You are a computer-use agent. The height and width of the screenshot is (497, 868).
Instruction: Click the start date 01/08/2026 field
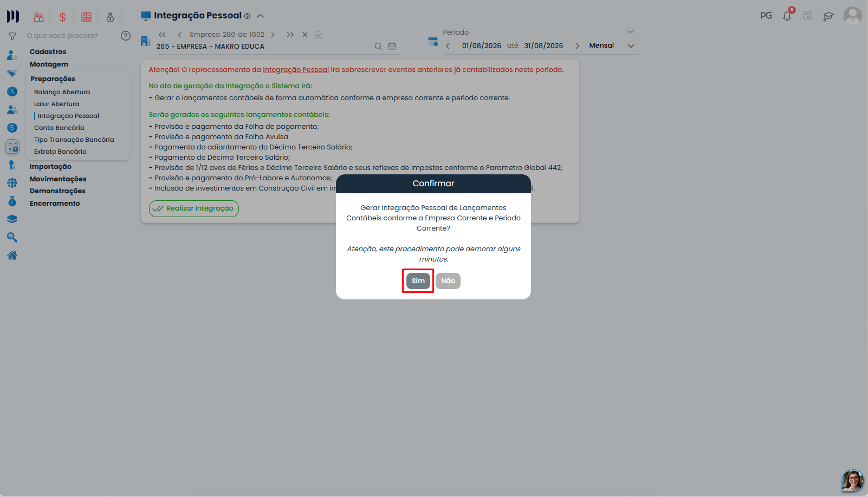481,46
